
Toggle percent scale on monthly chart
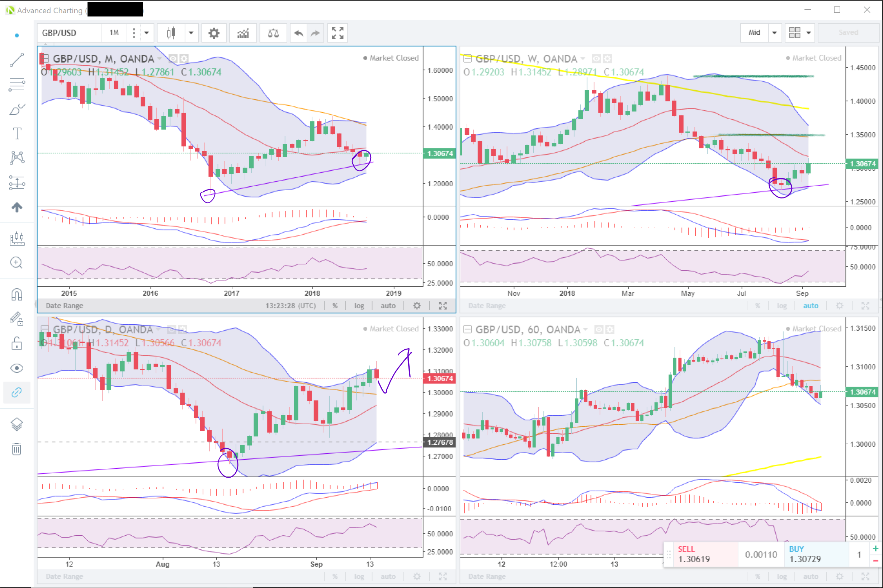pos(335,306)
